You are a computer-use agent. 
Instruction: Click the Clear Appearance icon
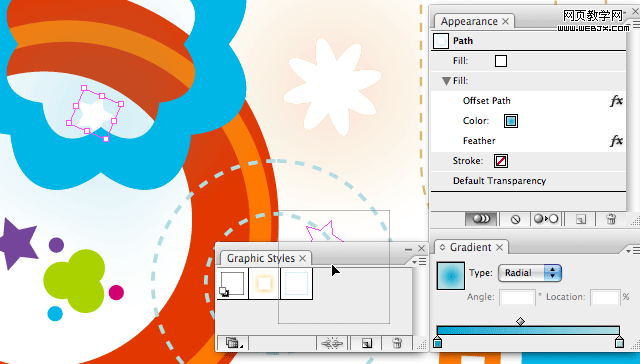click(x=515, y=219)
